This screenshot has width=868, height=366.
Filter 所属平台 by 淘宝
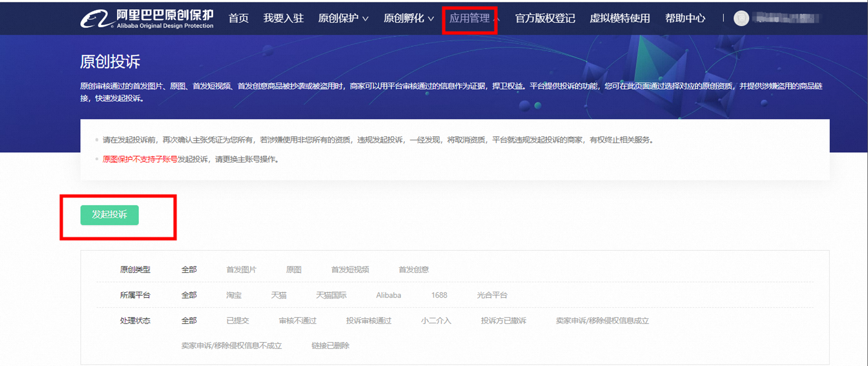click(x=234, y=295)
